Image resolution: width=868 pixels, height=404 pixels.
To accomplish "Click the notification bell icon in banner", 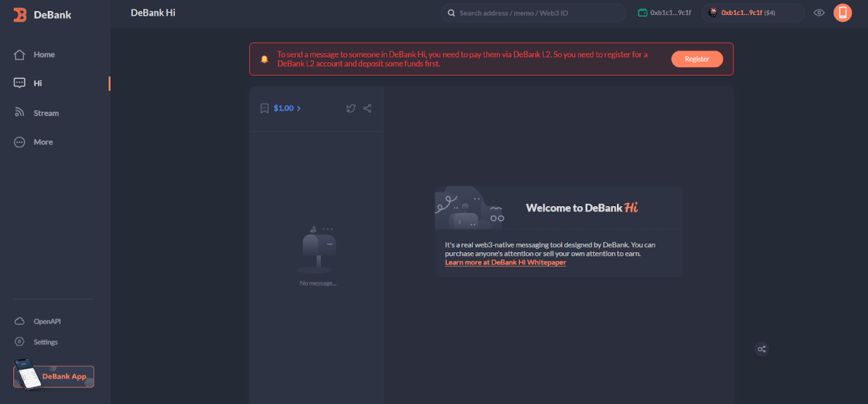I will [264, 59].
